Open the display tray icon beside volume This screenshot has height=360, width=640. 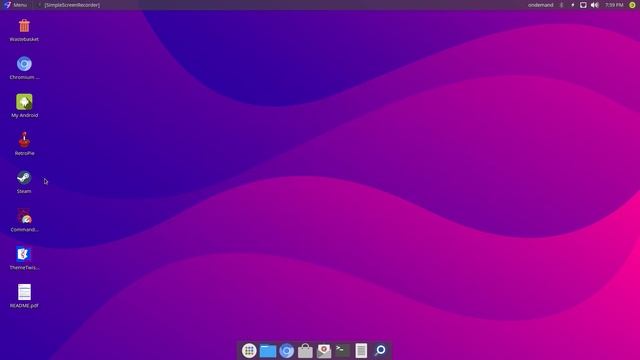583,5
